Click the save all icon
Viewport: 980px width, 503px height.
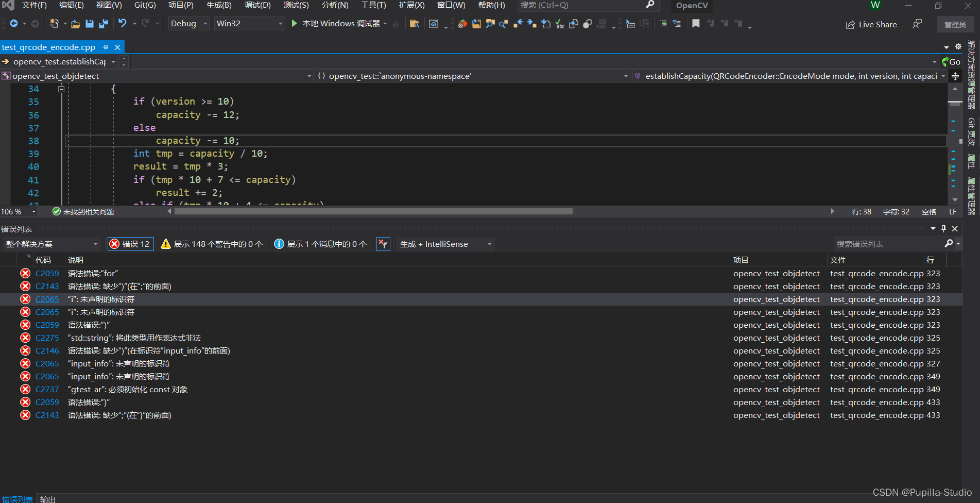pyautogui.click(x=104, y=24)
